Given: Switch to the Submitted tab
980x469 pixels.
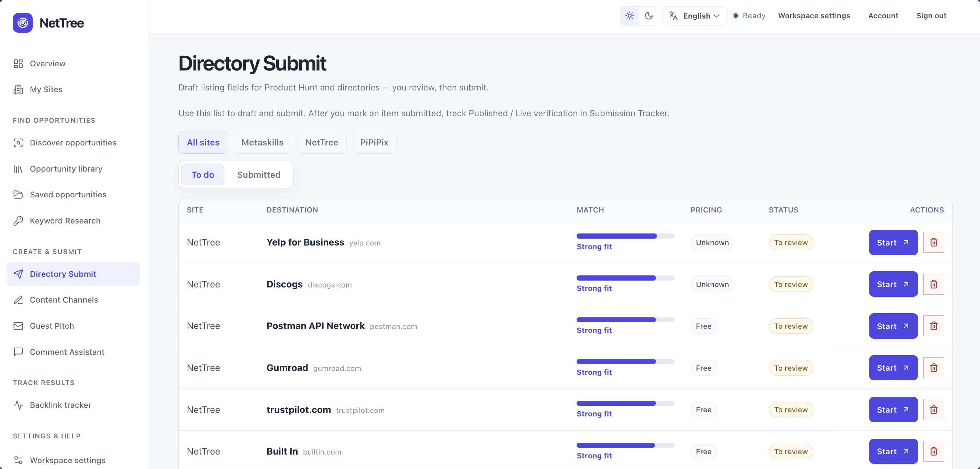Looking at the screenshot, I should [259, 175].
